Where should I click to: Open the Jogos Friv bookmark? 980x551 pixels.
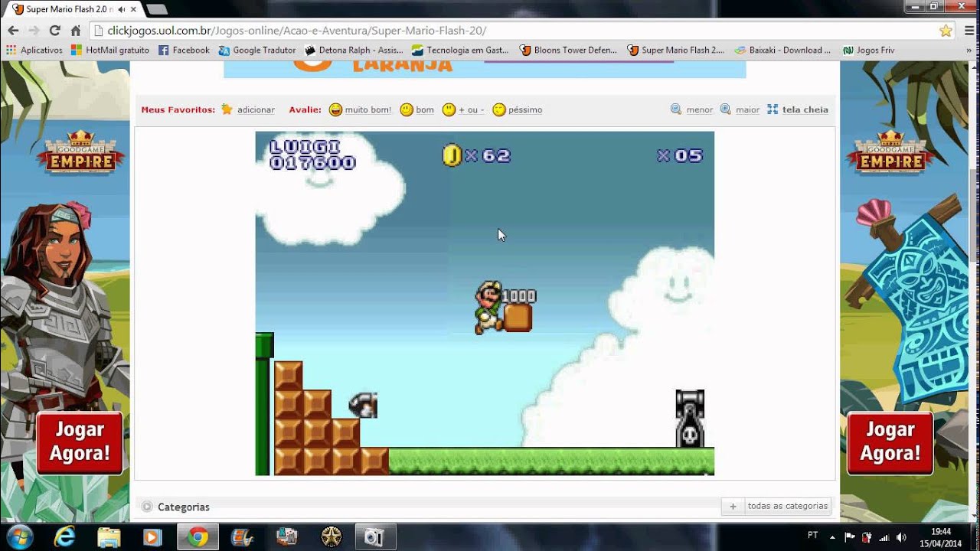click(x=868, y=50)
